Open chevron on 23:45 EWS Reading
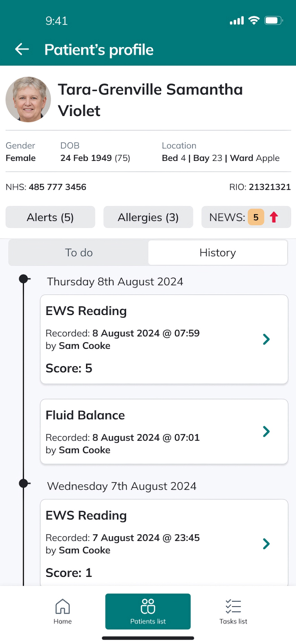This screenshot has height=644, width=296. point(266,544)
